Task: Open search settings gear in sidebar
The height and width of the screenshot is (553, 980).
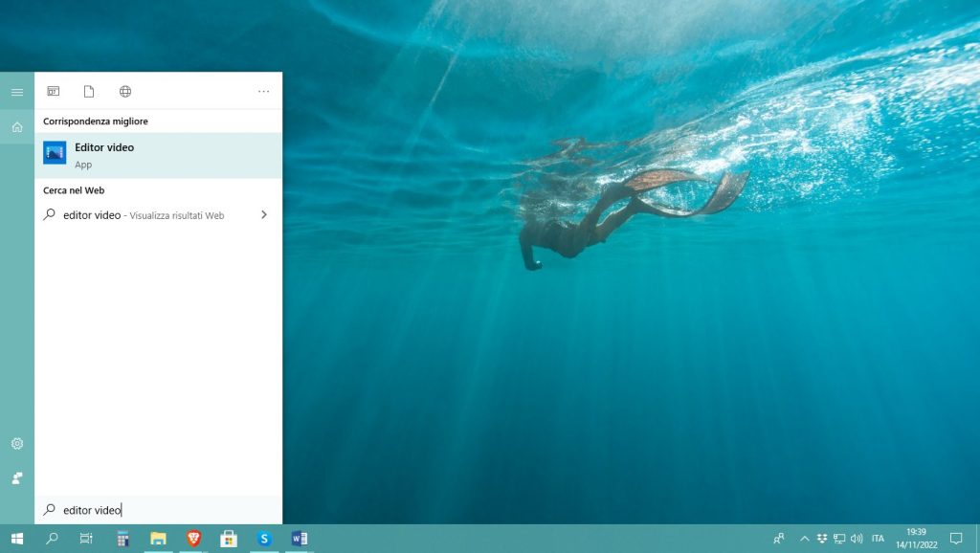Action: [17, 444]
